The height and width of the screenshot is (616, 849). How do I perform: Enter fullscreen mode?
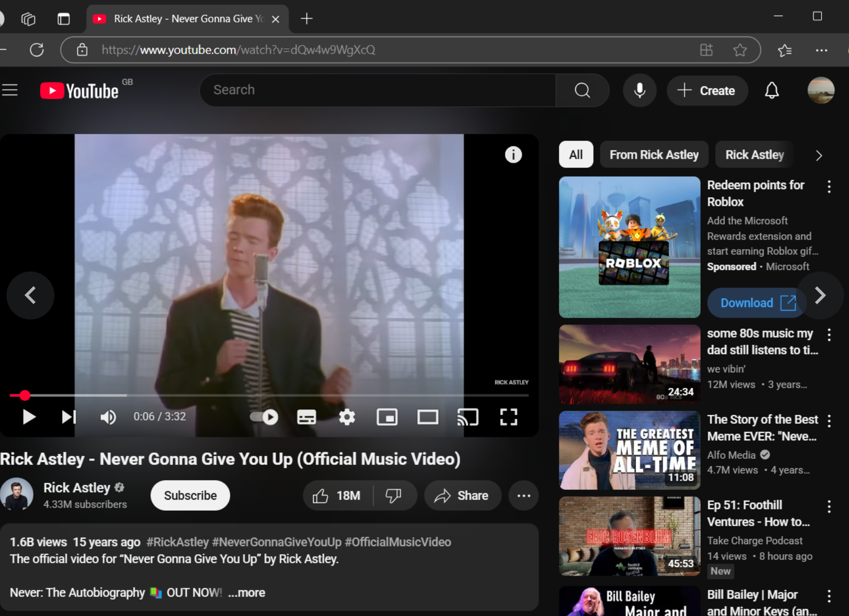tap(508, 417)
